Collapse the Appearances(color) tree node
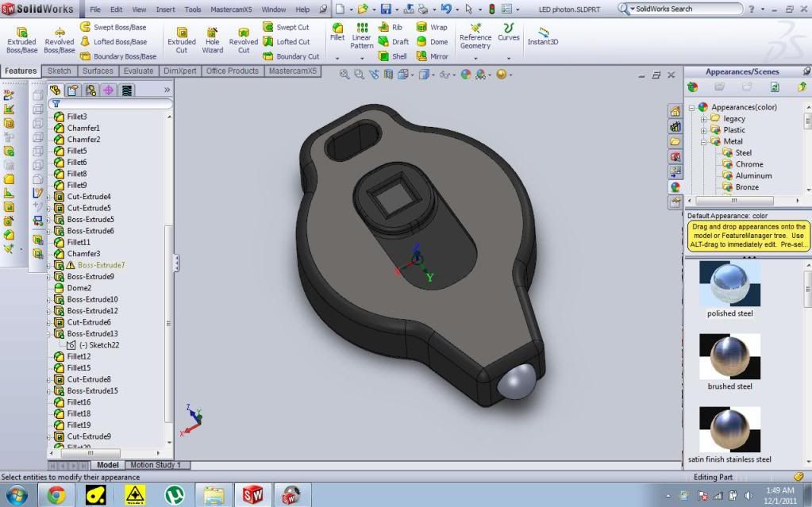Viewport: 812px width, 507px height. point(692,108)
